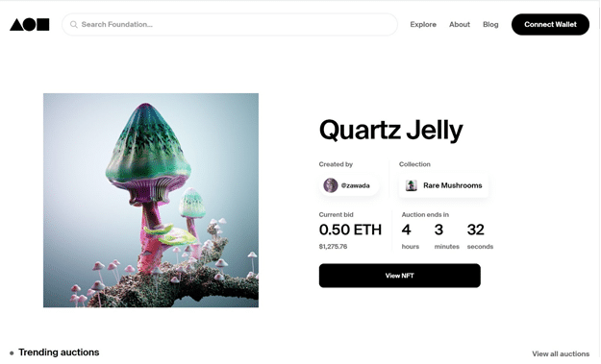Viewport: 601px width, 364px height.
Task: Open the Quartz Jelly mushroom artwork
Action: pos(151,200)
